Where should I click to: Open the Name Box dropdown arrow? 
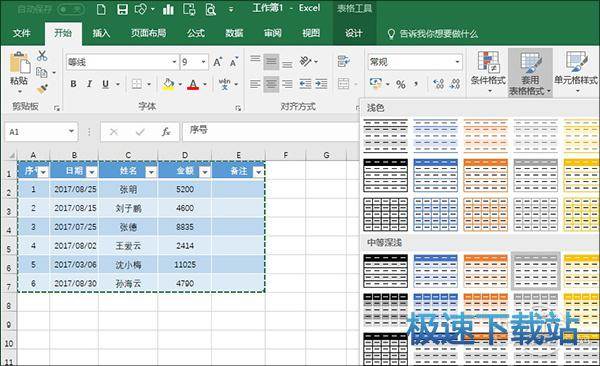click(71, 131)
